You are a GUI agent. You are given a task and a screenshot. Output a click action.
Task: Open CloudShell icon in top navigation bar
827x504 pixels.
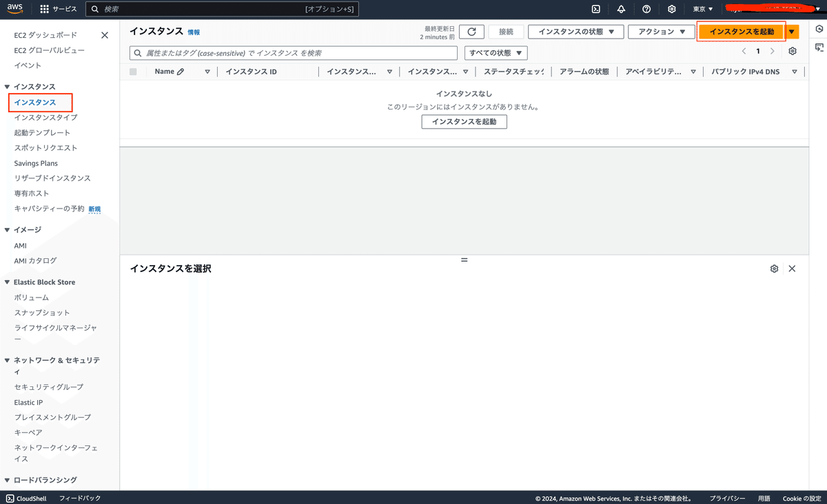pos(596,9)
